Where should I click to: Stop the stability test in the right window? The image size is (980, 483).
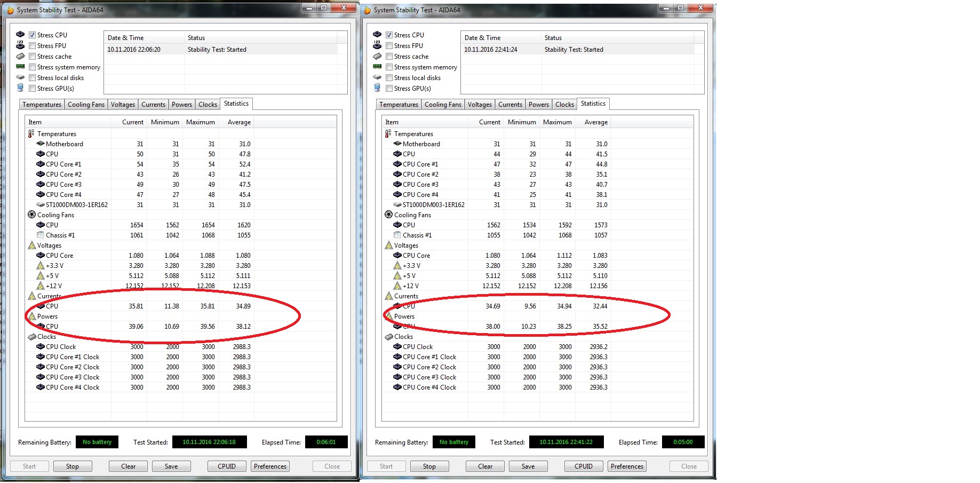(429, 466)
